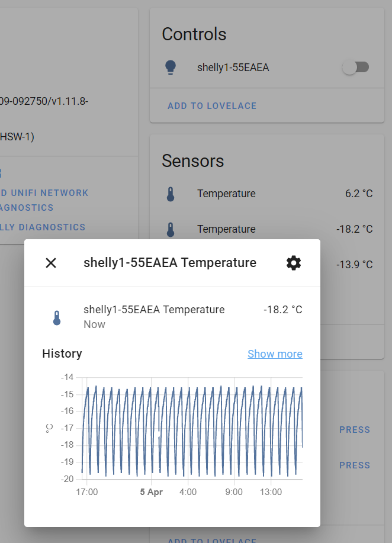
Task: Click the 5 Apr date label on chart
Action: (152, 492)
